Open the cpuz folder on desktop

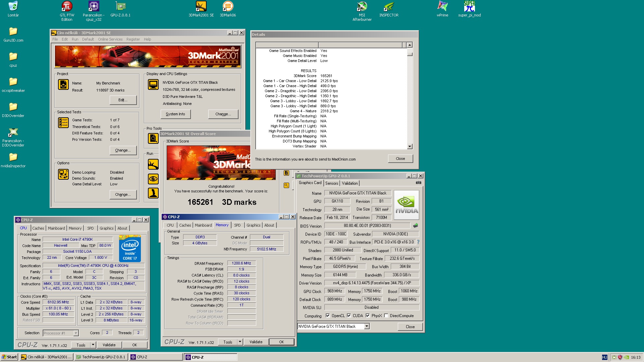pos(13,59)
